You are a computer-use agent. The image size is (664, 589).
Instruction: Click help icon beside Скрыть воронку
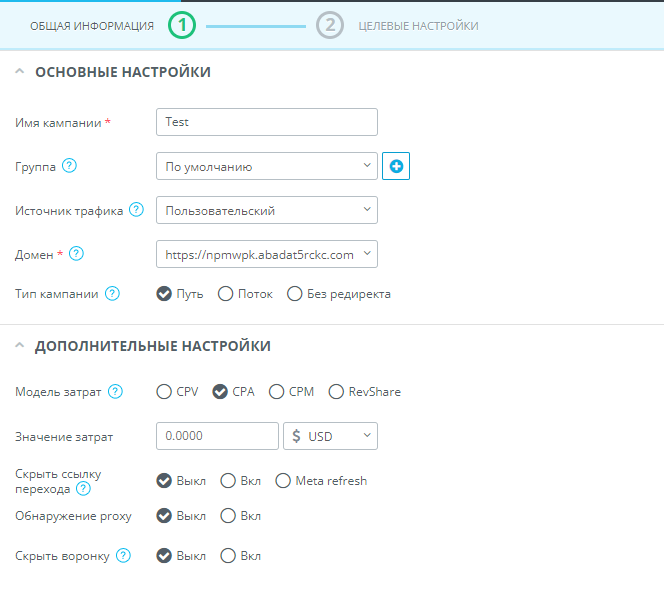123,555
